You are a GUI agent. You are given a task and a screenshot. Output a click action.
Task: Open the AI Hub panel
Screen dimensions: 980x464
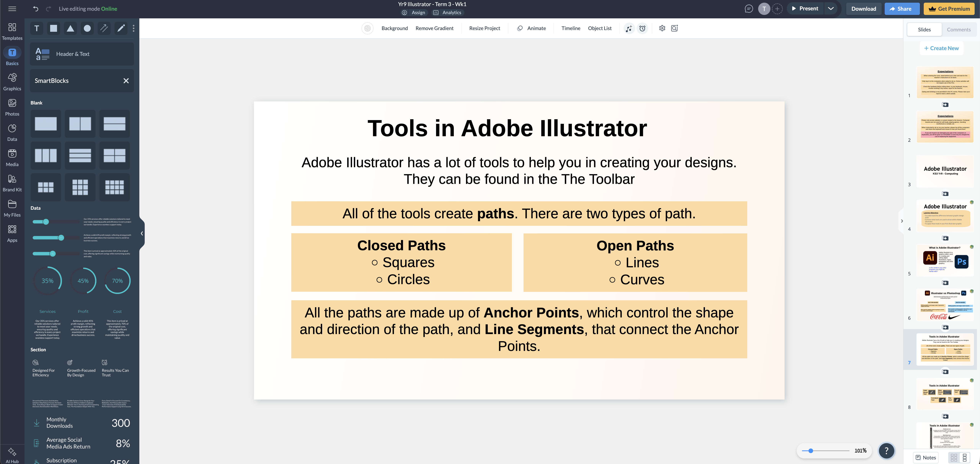click(12, 455)
